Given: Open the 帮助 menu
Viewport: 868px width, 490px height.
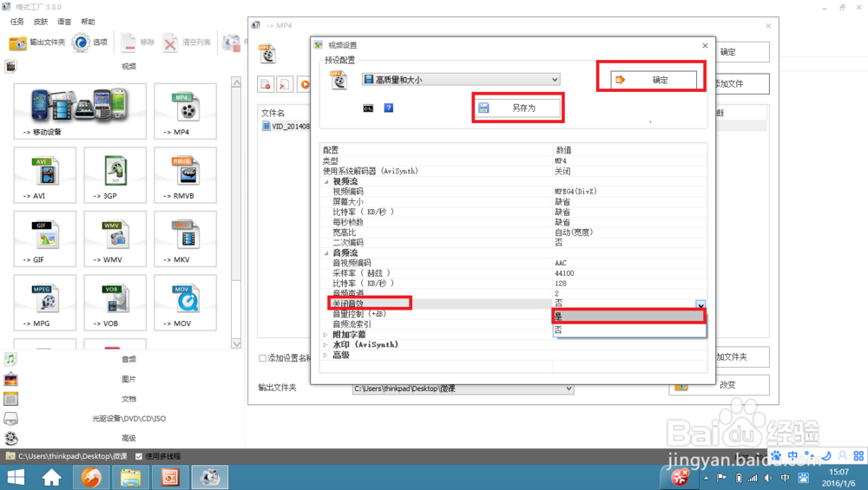Looking at the screenshot, I should (88, 22).
